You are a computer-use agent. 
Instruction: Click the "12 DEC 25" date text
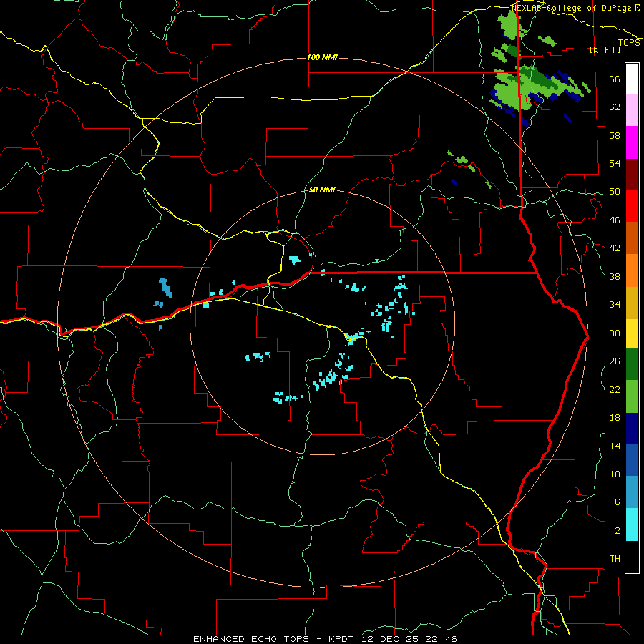coord(392,639)
